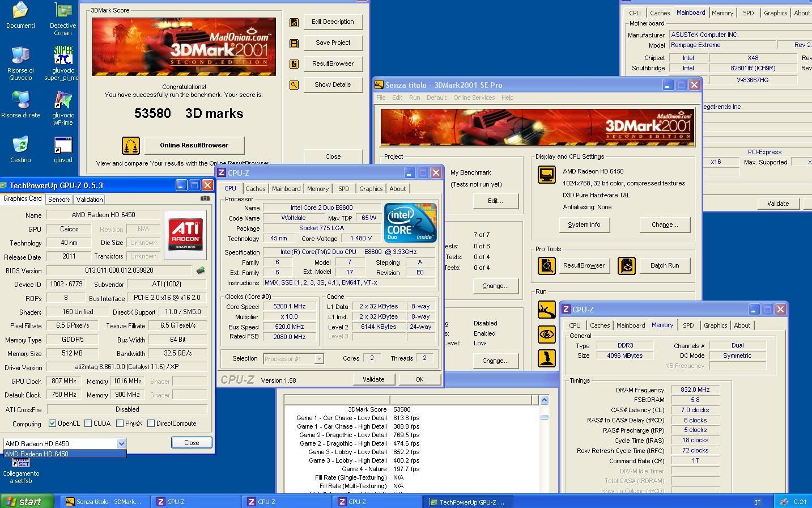Click the results list scrollbar thumb
This screenshot has height=508, width=812.
544,417
